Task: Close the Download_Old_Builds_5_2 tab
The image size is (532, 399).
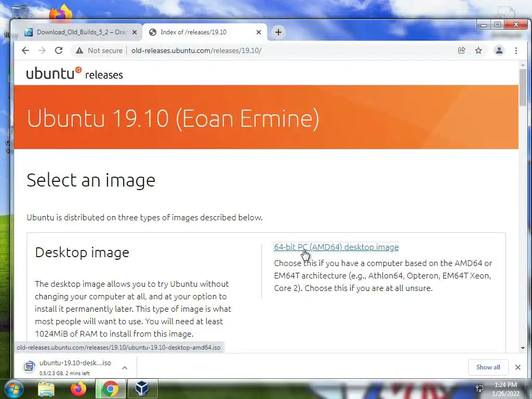Action: coord(135,32)
